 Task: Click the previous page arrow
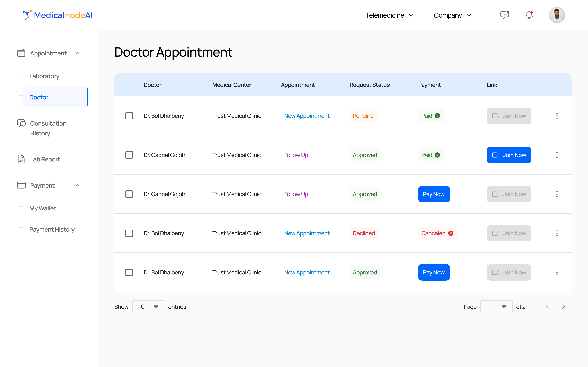click(x=547, y=307)
